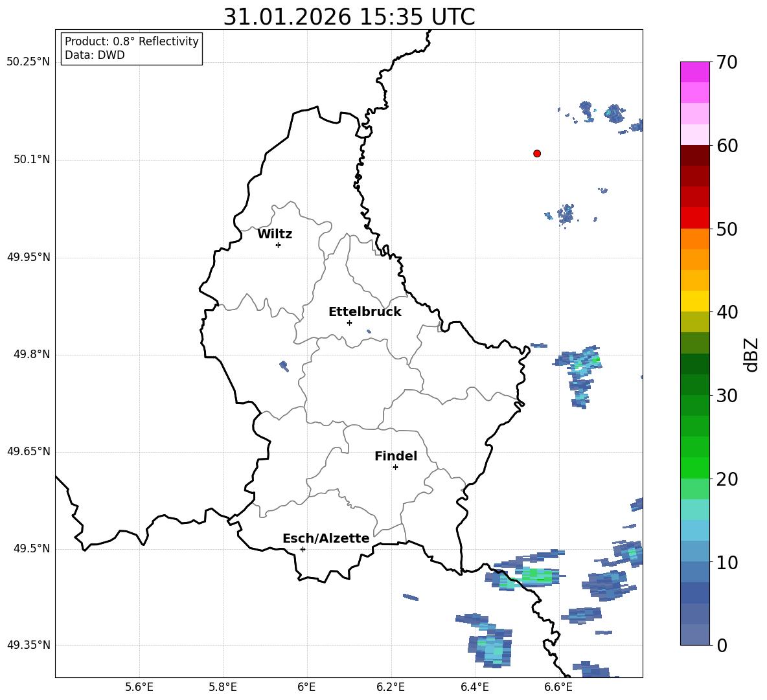Click the 6.6°E longitude label
Image resolution: width=767 pixels, height=700 pixels.
tap(558, 687)
